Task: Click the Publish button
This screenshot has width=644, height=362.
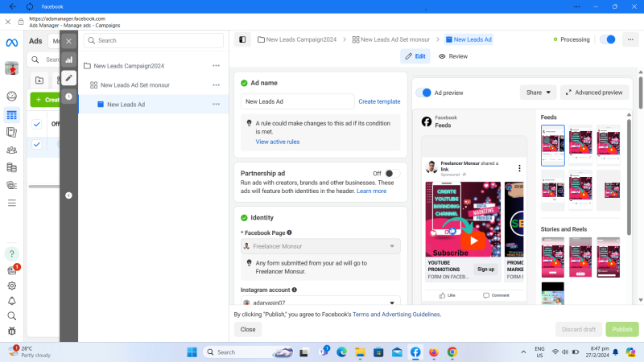Action: [x=621, y=329]
